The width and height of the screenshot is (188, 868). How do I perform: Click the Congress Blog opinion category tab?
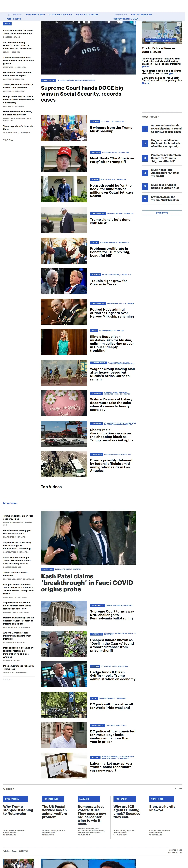[x=53, y=799]
